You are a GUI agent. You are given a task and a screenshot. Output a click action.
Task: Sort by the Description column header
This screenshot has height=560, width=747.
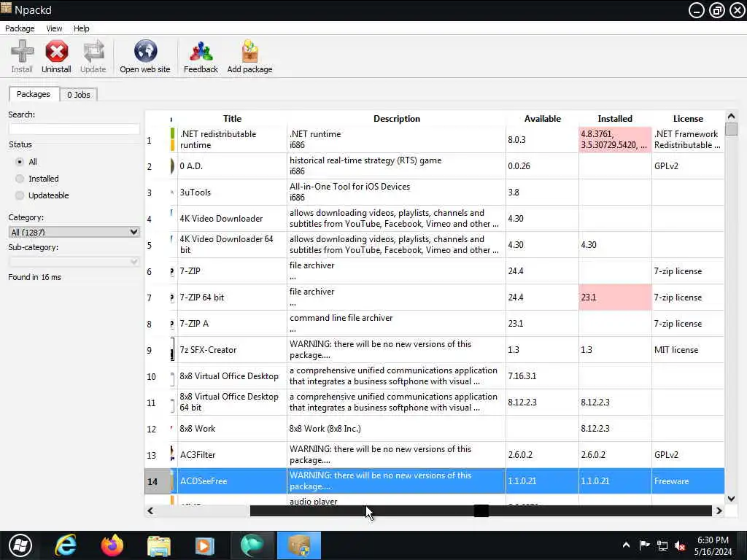(396, 119)
